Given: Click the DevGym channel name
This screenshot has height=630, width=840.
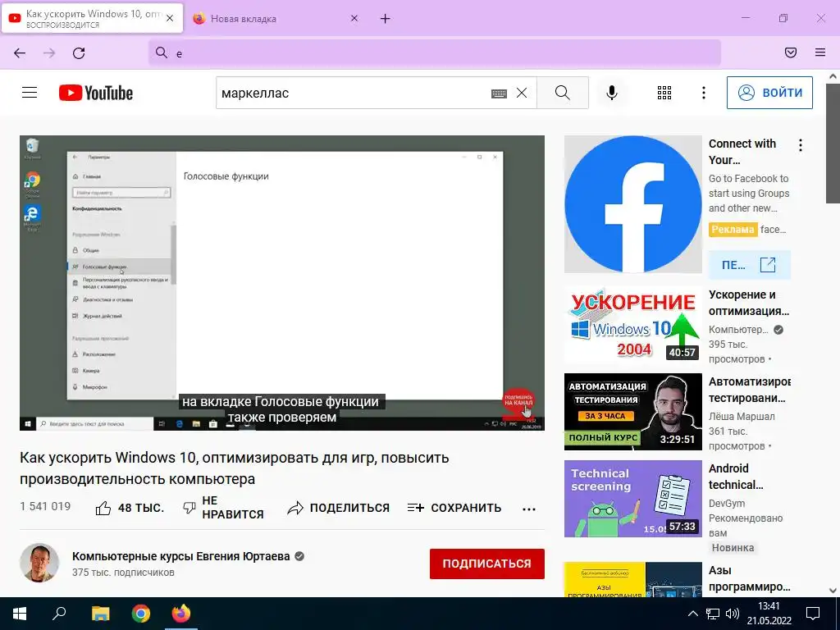Looking at the screenshot, I should (x=727, y=503).
